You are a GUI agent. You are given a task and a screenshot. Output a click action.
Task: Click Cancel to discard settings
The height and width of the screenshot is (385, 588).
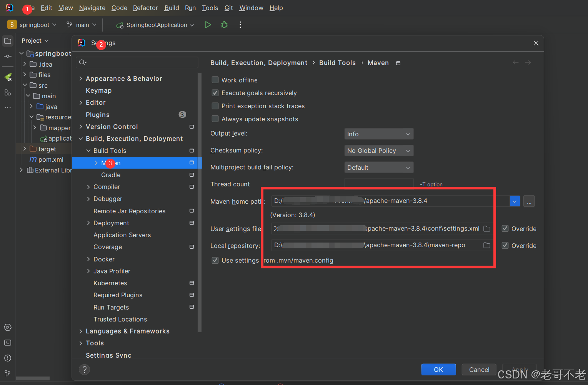479,370
